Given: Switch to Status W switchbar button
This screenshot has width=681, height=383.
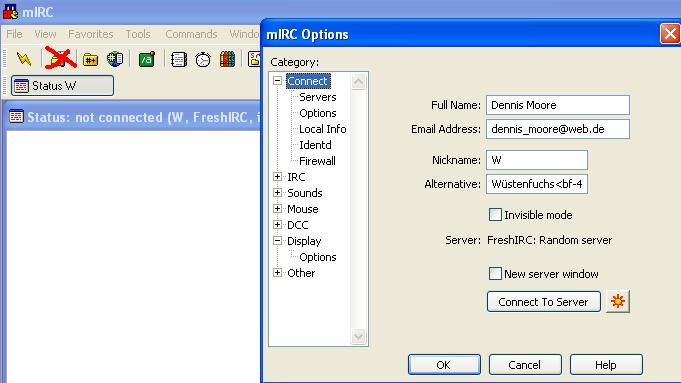Looking at the screenshot, I should (x=63, y=86).
